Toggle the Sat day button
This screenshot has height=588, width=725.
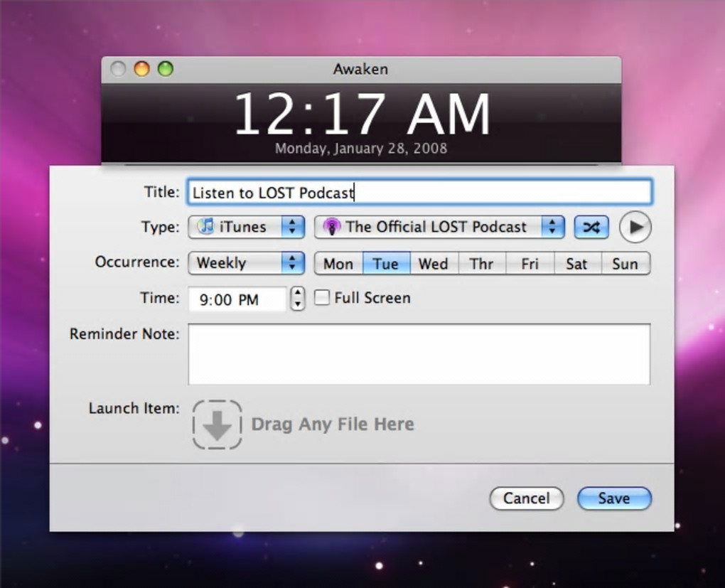(x=577, y=264)
